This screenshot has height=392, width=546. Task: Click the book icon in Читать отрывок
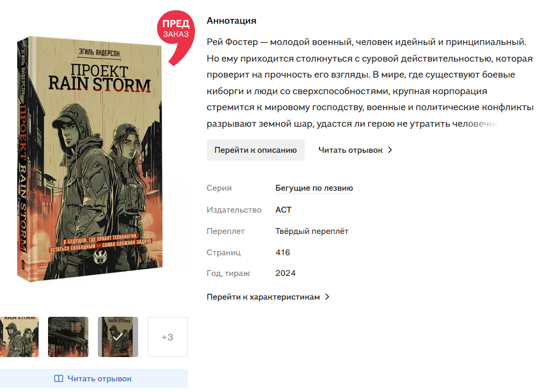pos(59,378)
